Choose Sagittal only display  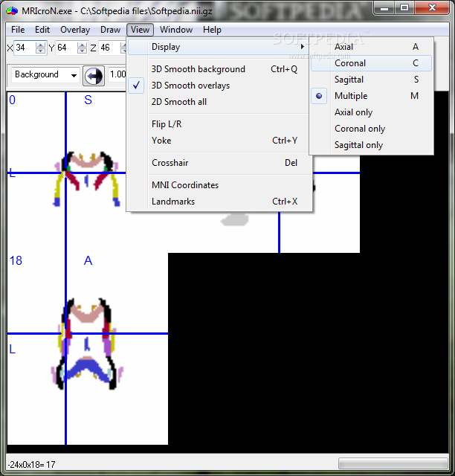click(x=371, y=145)
